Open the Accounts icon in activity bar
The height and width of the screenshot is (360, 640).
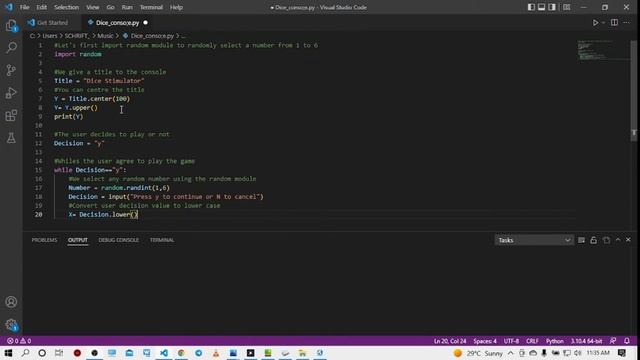tap(11, 302)
